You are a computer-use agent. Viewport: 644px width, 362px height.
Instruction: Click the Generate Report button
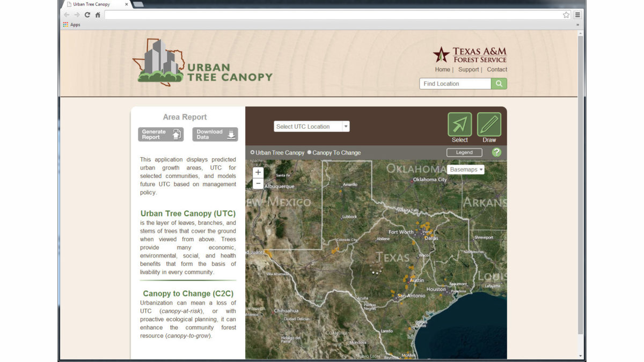pyautogui.click(x=160, y=134)
